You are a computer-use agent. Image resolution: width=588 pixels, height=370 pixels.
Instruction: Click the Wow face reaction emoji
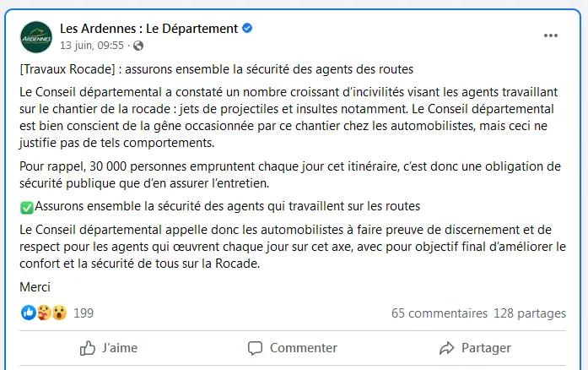pyautogui.click(x=59, y=313)
